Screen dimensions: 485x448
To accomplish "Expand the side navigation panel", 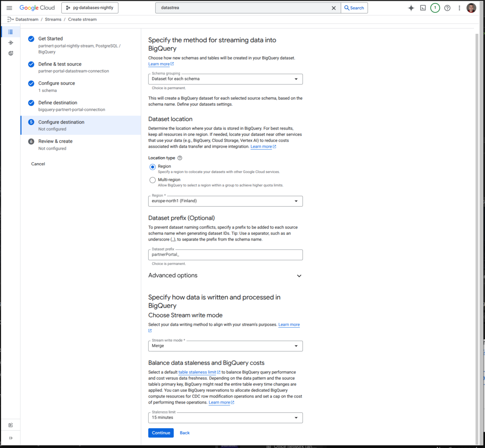I will 11,438.
